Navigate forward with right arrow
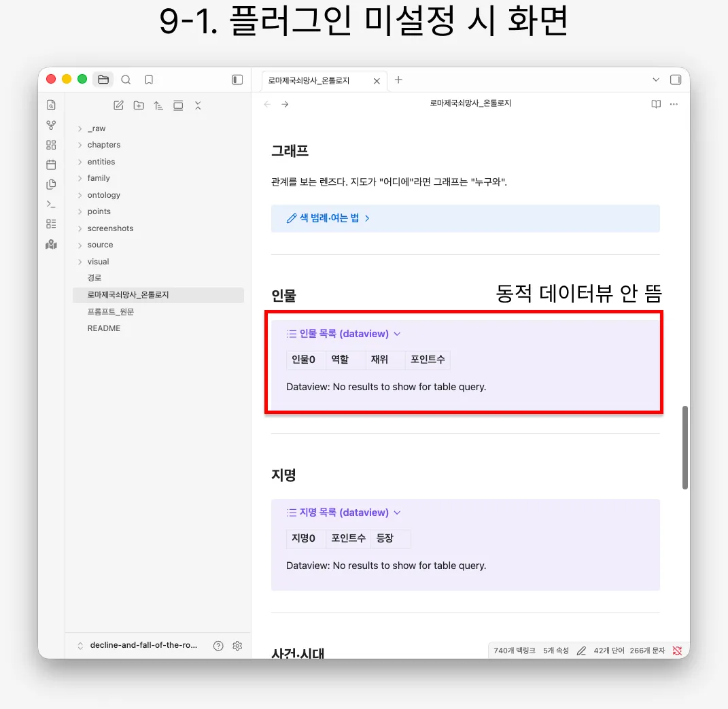 285,105
